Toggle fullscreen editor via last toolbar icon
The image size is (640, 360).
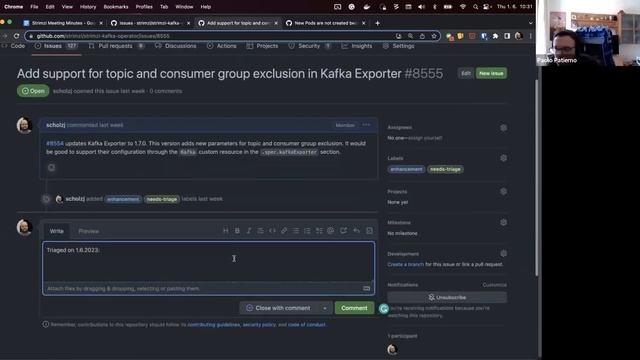[369, 231]
